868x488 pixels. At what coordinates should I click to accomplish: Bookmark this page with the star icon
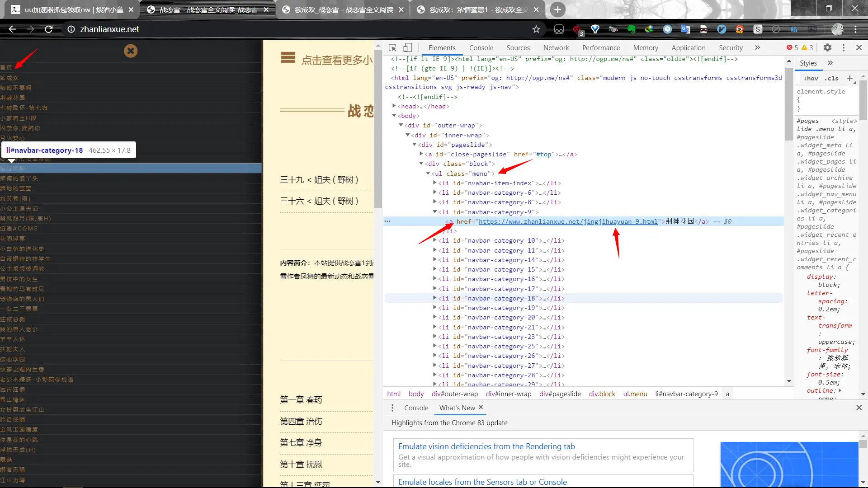[536, 29]
